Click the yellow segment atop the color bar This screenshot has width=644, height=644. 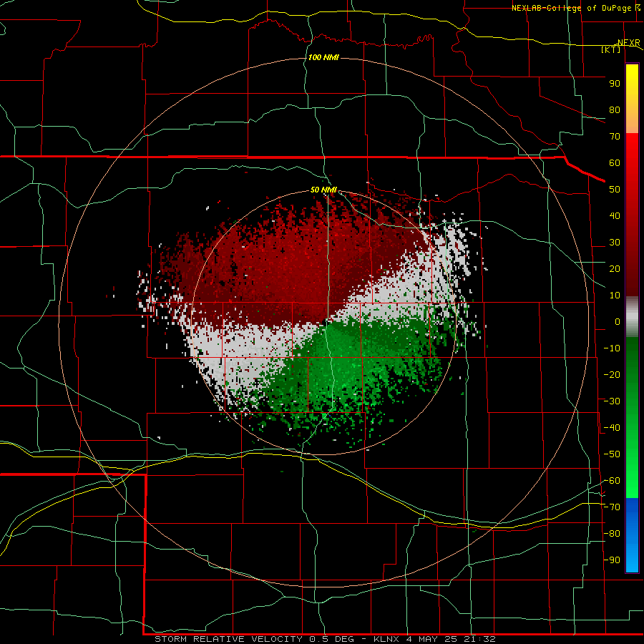click(x=632, y=99)
